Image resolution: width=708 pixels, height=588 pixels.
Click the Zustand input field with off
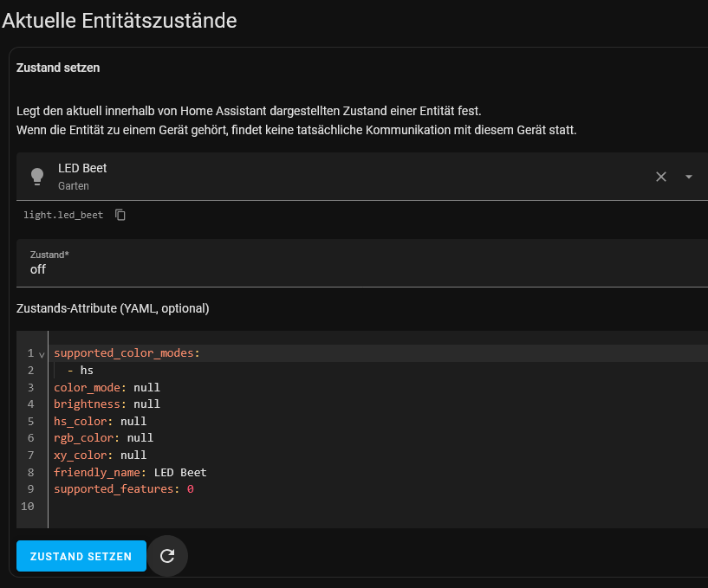click(362, 263)
